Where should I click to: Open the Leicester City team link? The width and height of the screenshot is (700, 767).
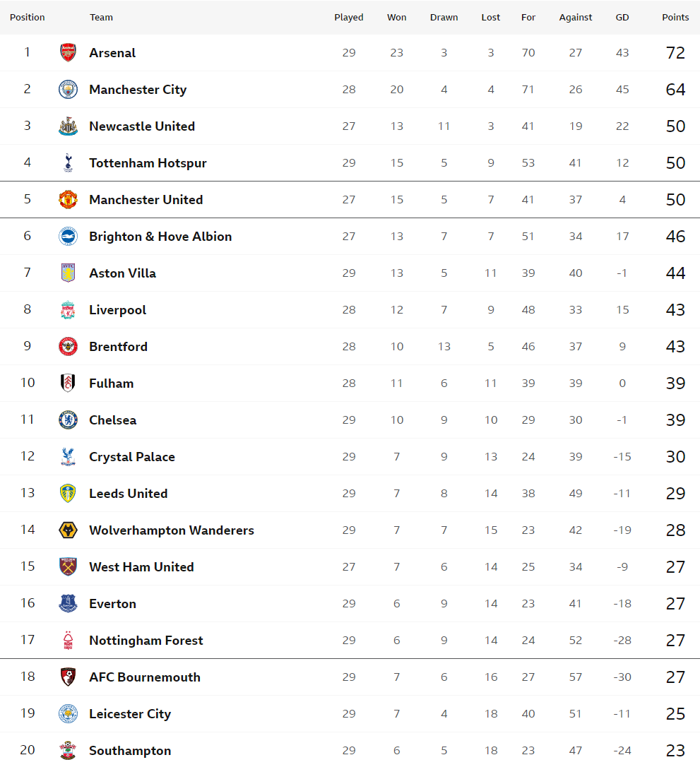coord(130,714)
